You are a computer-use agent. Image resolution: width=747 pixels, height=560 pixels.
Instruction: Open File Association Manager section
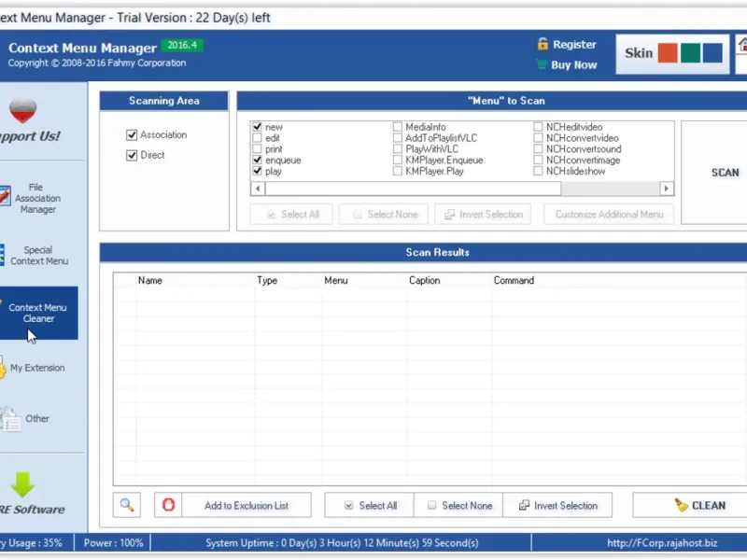(x=37, y=198)
